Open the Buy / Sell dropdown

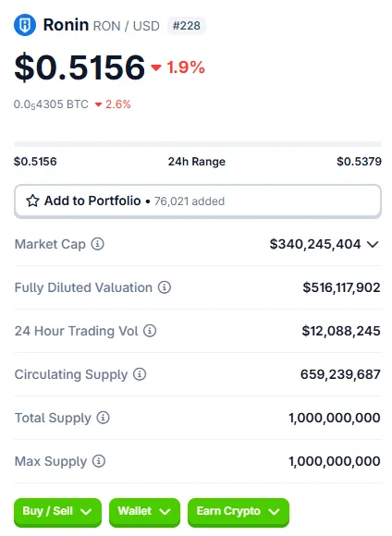58,512
